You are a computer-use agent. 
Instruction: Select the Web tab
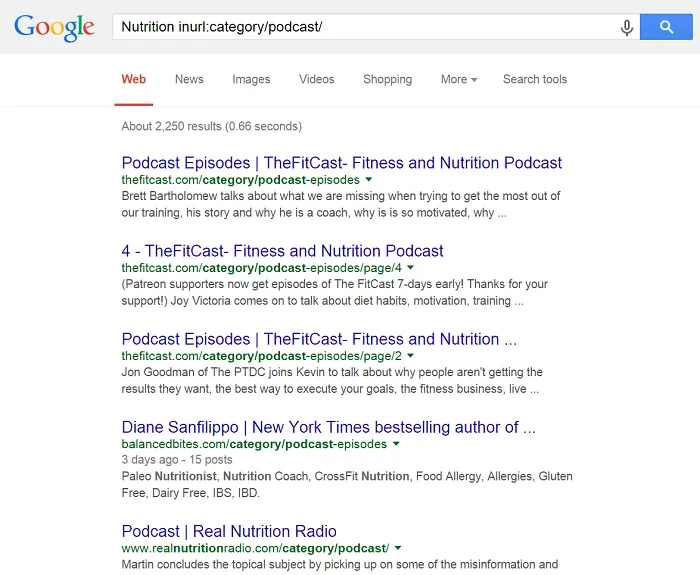[x=133, y=79]
